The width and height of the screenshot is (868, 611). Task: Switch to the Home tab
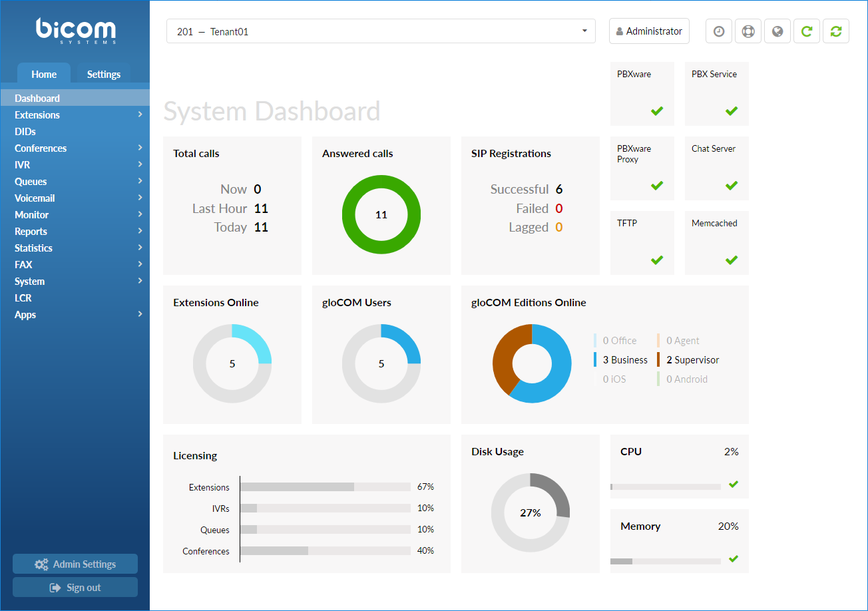44,74
